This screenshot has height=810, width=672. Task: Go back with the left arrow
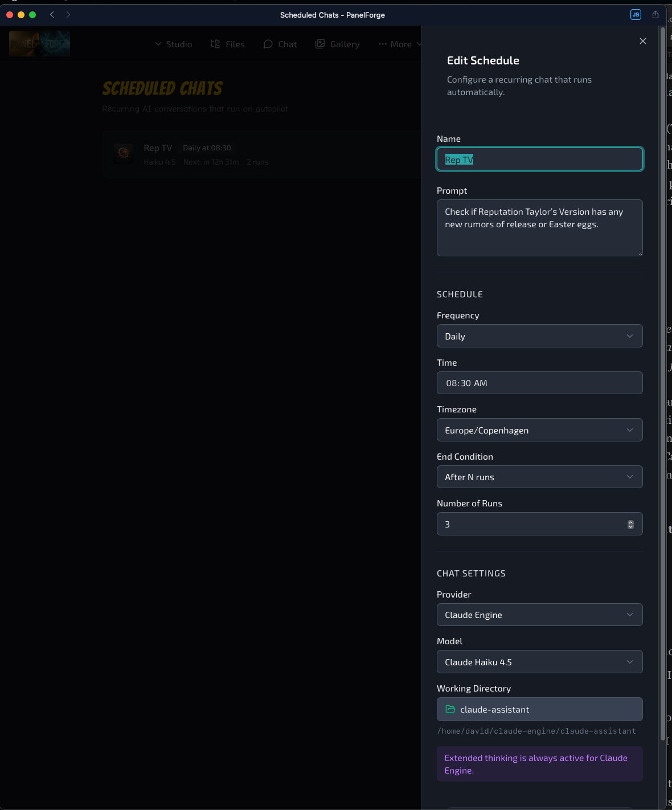[52, 15]
